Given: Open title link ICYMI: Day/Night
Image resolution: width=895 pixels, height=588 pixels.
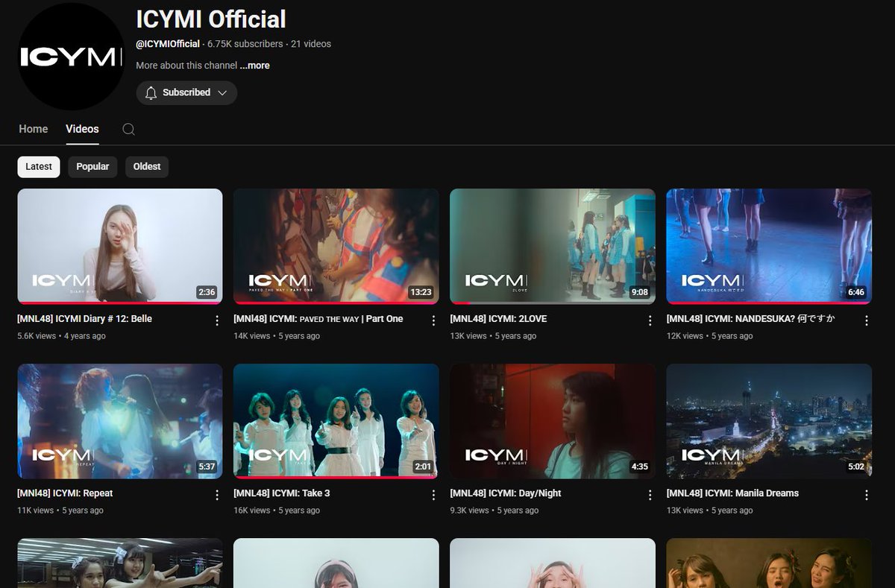Looking at the screenshot, I should 506,493.
